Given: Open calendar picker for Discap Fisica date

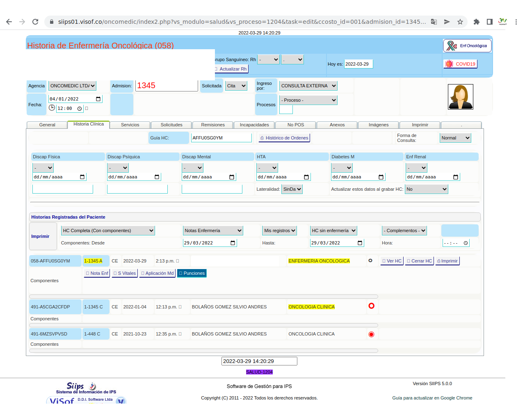Looking at the screenshot, I should [x=82, y=177].
